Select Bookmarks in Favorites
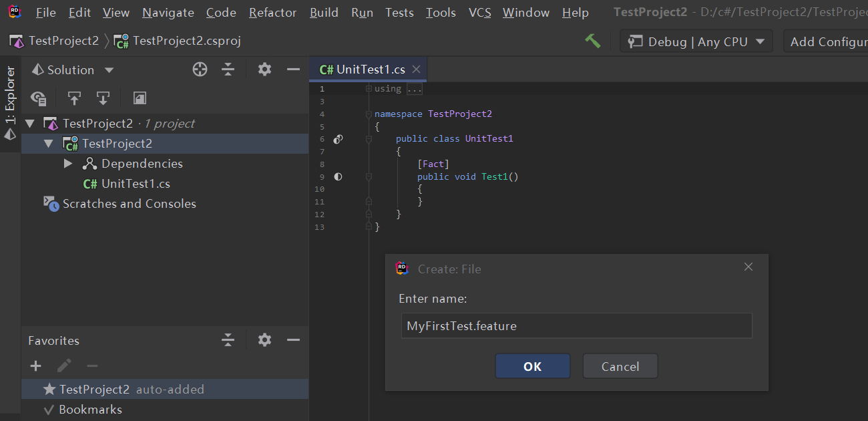The image size is (868, 421). [x=165, y=410]
